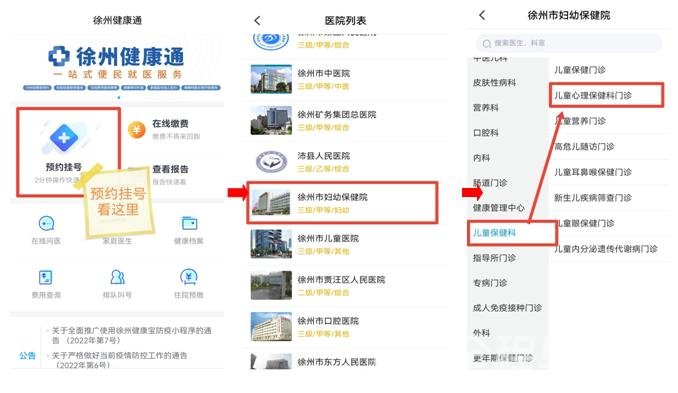
Task: Select 徐州市儿童医院 thumbnail
Action: pyautogui.click(x=271, y=244)
